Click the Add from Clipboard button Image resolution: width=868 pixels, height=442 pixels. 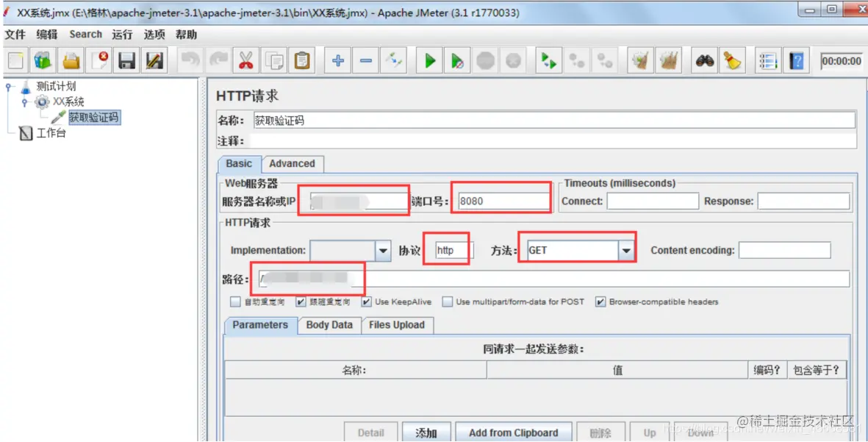(513, 432)
